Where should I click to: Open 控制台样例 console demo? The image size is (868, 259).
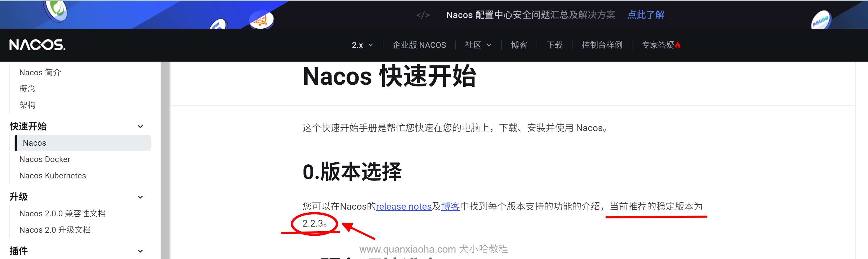601,45
